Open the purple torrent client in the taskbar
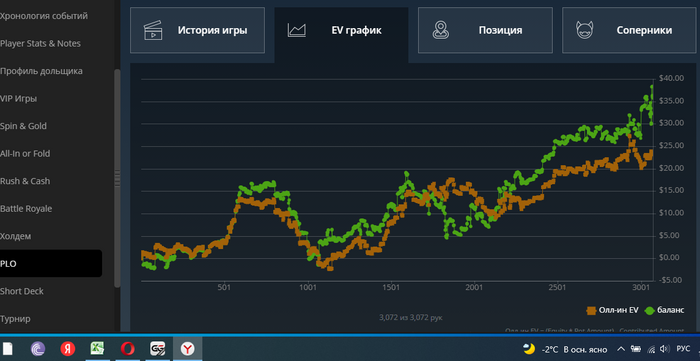The image size is (700, 361). click(38, 349)
